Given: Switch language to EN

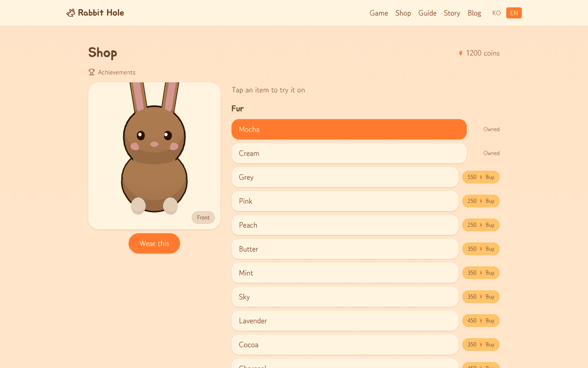Looking at the screenshot, I should (514, 13).
